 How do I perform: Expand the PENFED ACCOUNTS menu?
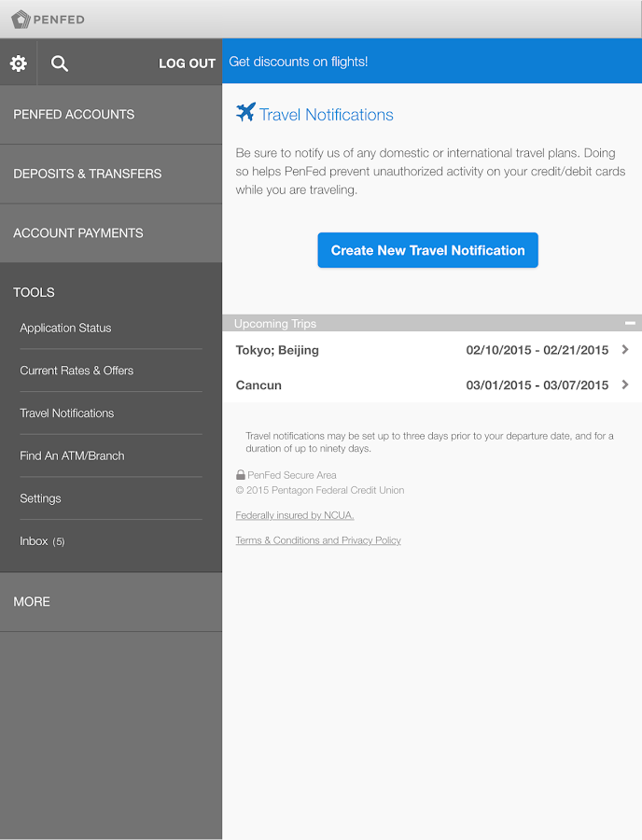(x=111, y=115)
